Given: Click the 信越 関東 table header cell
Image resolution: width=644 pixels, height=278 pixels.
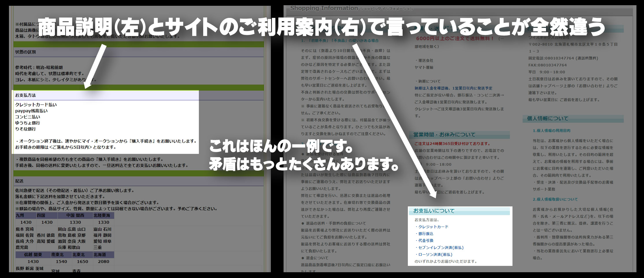Looking at the screenshot, I should coord(33,255).
